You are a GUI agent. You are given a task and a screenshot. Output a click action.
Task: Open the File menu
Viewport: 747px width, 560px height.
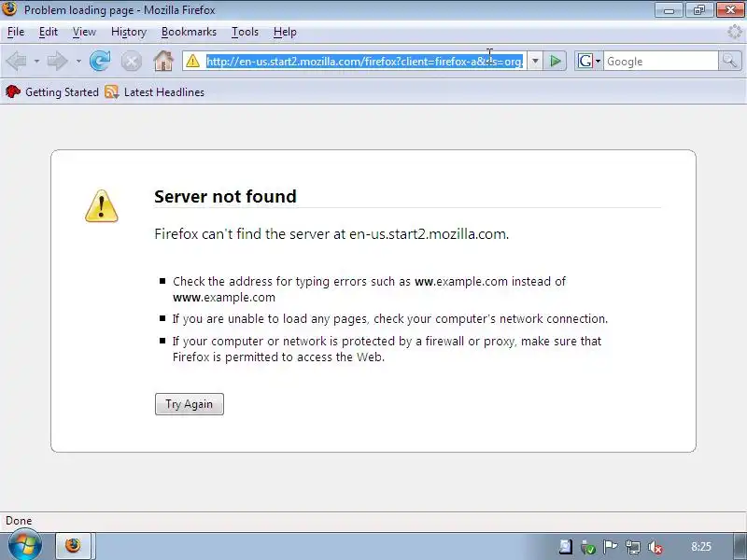click(x=16, y=32)
